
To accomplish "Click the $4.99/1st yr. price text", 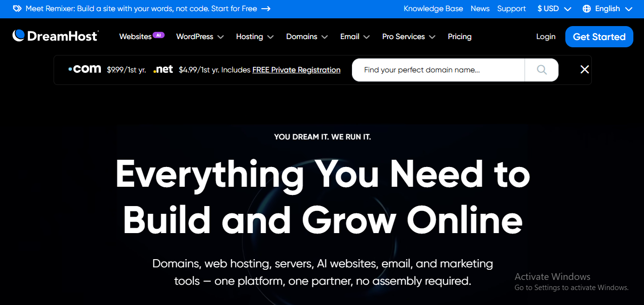I will click(198, 70).
